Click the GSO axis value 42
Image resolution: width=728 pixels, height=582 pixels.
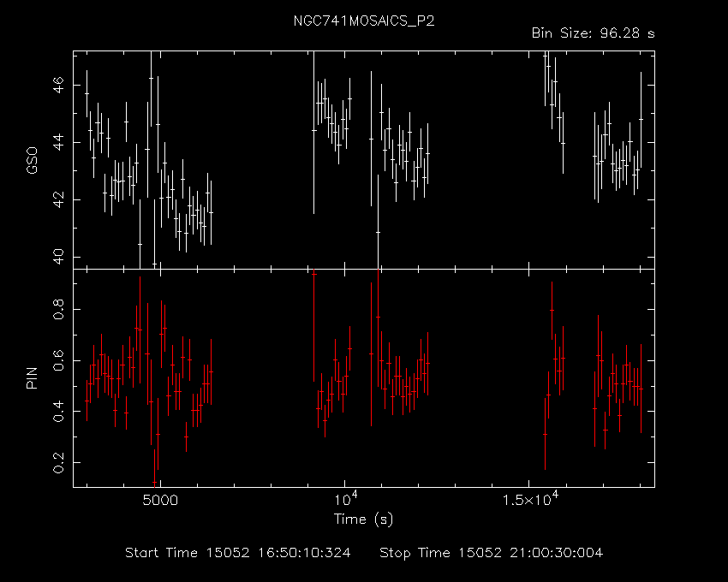tap(58, 199)
